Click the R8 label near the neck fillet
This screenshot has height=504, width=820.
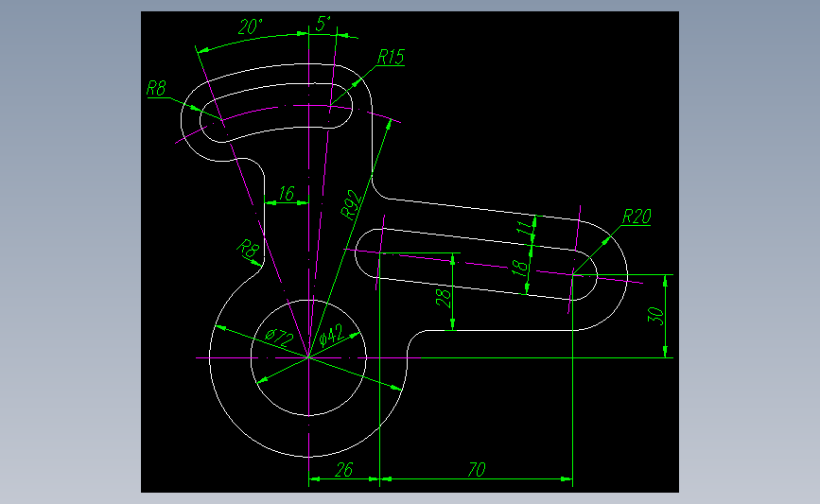[248, 249]
